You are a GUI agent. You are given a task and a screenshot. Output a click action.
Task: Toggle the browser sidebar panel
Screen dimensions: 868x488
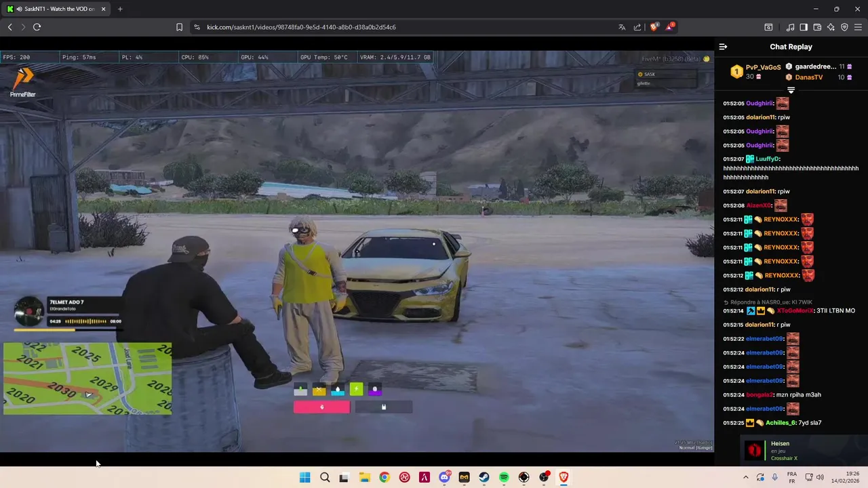[804, 27]
